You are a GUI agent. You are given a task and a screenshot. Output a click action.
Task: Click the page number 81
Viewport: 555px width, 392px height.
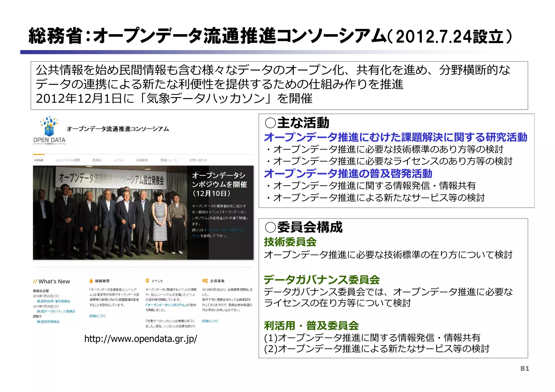(525, 368)
